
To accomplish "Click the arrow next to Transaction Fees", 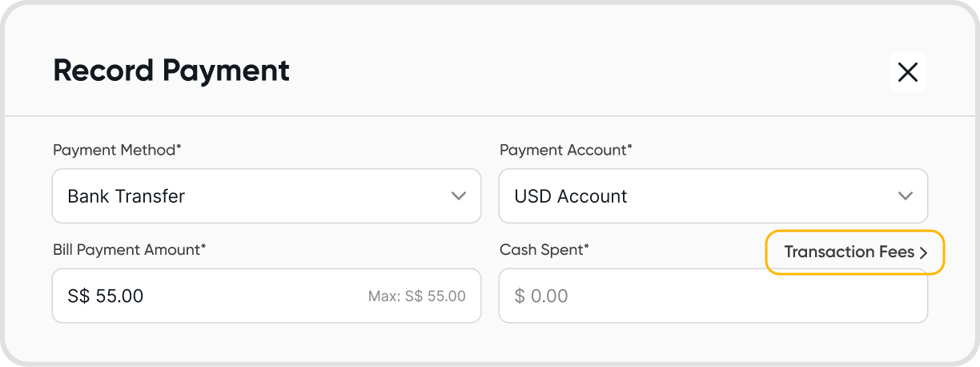I will click(923, 253).
